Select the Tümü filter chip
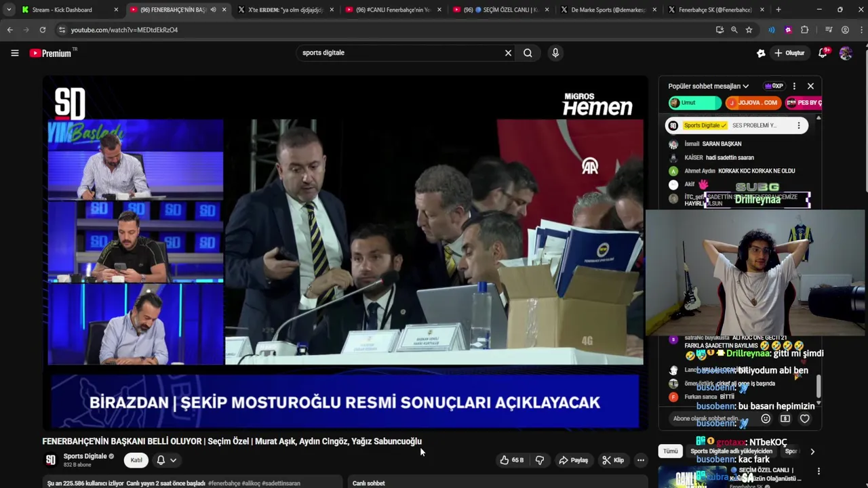The image size is (868, 488). point(670,451)
